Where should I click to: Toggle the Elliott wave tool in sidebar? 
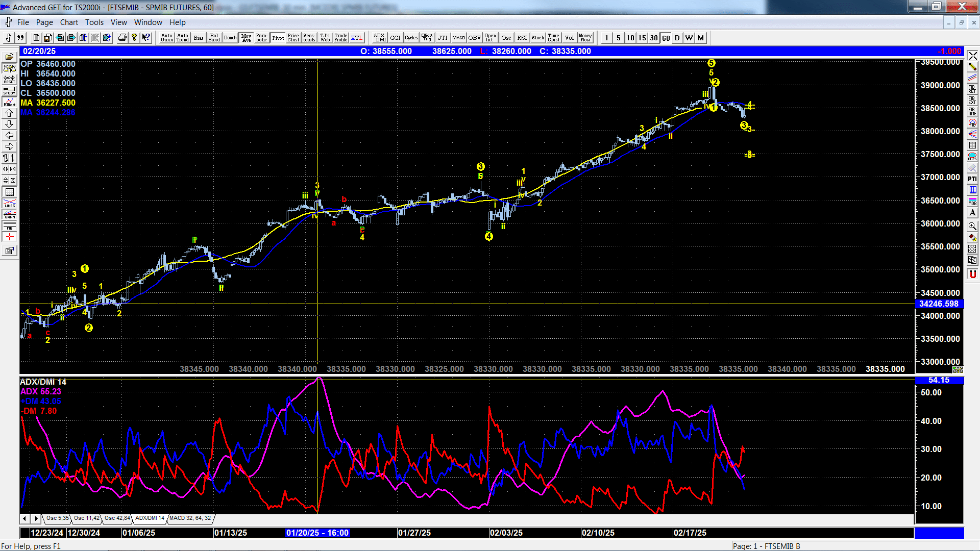[9, 102]
